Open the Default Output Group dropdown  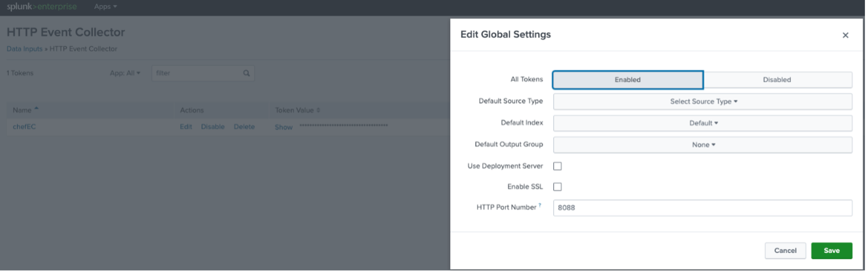702,145
